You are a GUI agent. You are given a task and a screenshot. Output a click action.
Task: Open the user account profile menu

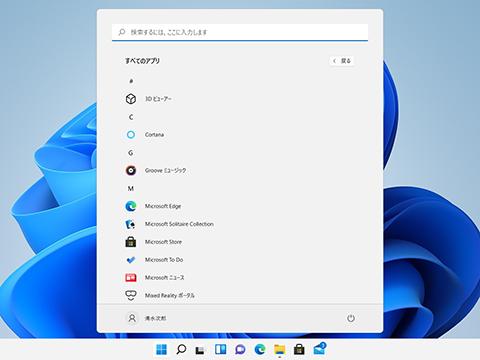pos(146,318)
